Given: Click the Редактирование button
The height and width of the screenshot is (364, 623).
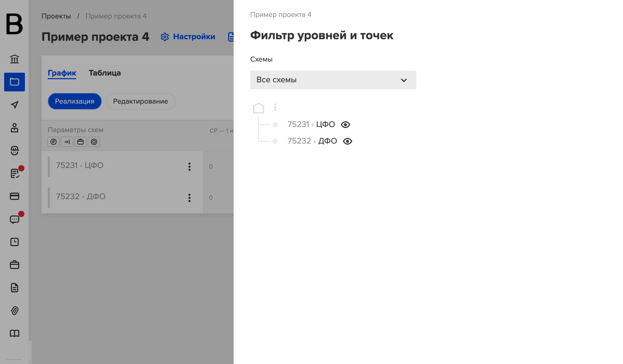Looking at the screenshot, I should tap(141, 101).
